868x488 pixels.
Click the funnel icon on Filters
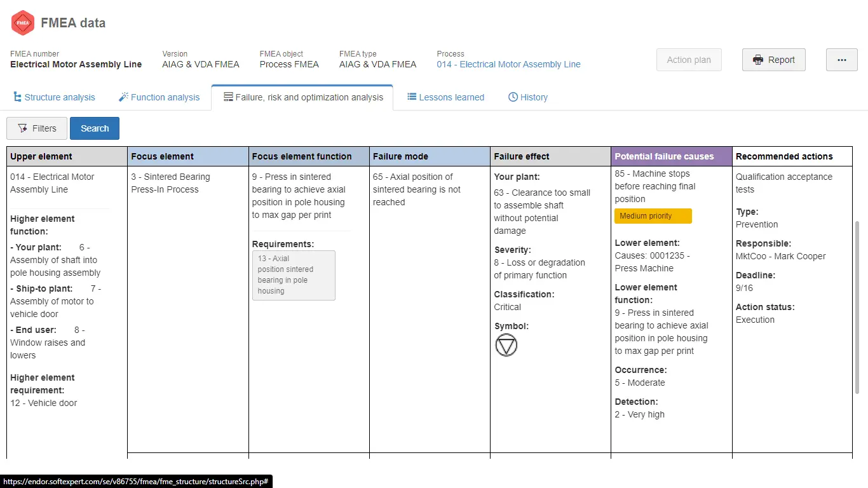click(22, 128)
